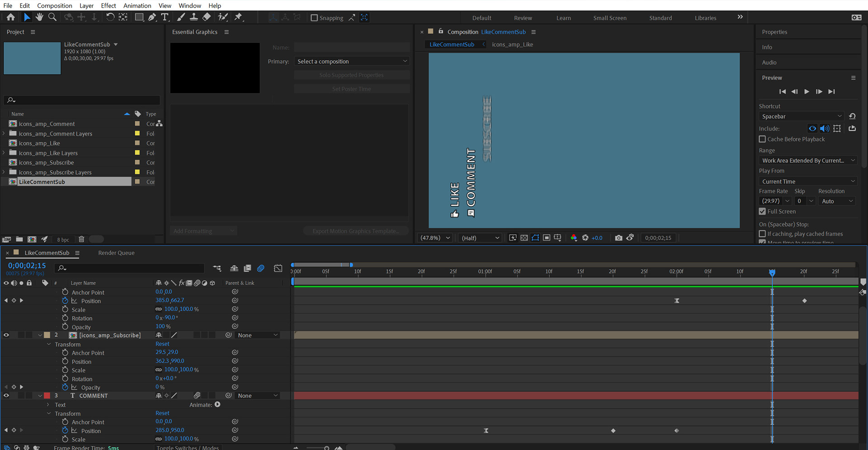Image resolution: width=868 pixels, height=450 pixels.
Task: Create new folder in Project panel
Action: (x=19, y=239)
